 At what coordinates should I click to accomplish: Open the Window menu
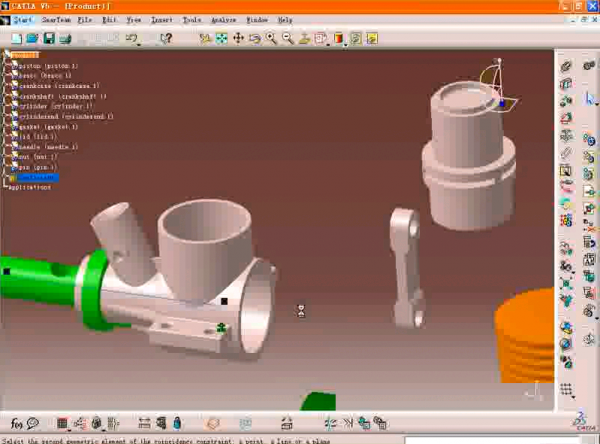click(257, 20)
